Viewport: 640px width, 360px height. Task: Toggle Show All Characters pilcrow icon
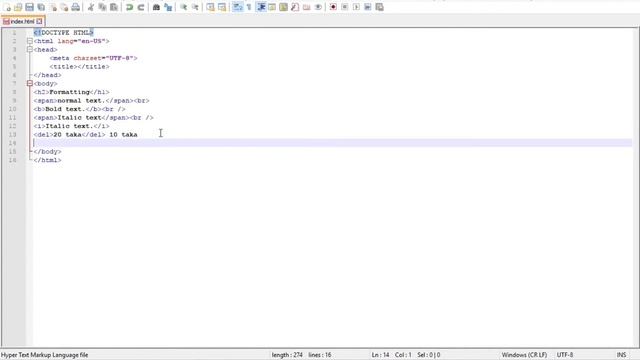click(249, 7)
